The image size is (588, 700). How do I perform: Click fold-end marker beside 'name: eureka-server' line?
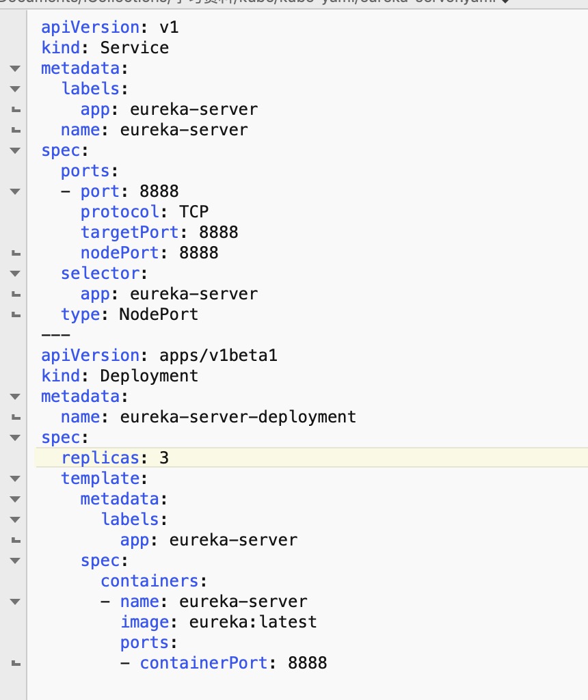(16, 131)
